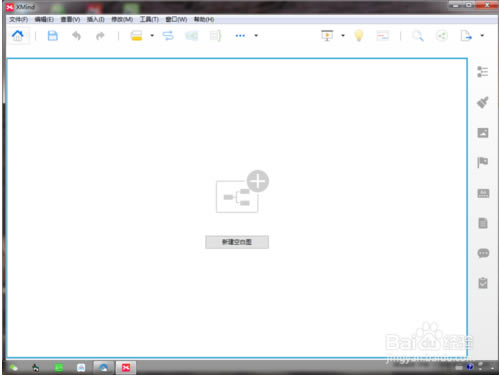The height and width of the screenshot is (375, 499).
Task: Open the Presentation mode dropdown arrow
Action: click(343, 35)
